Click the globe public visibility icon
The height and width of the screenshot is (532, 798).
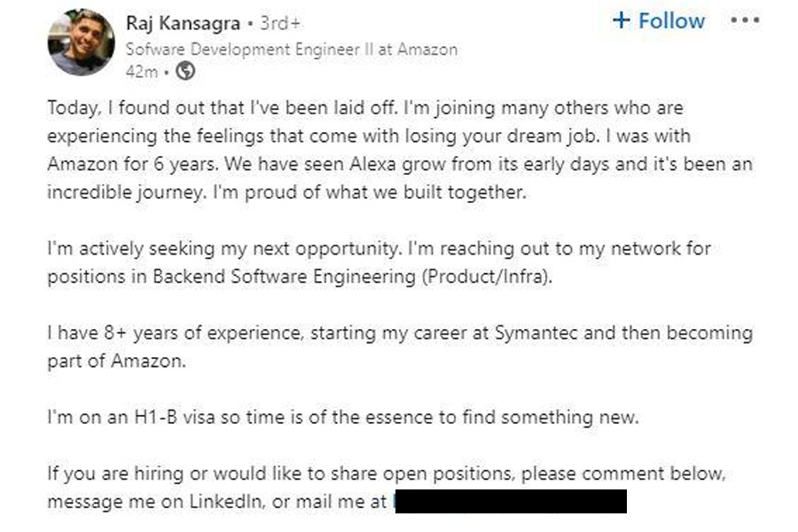pos(186,72)
